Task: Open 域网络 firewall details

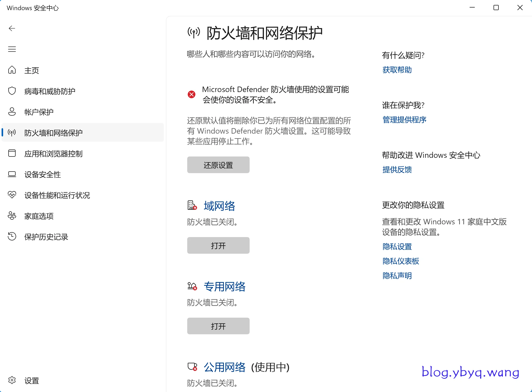Action: pos(219,206)
